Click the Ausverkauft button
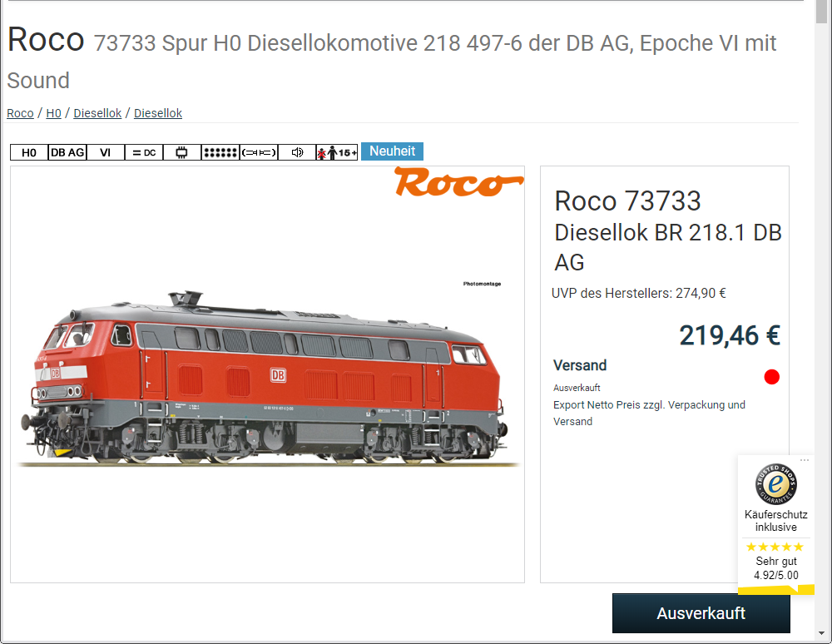The image size is (832, 644). point(701,613)
